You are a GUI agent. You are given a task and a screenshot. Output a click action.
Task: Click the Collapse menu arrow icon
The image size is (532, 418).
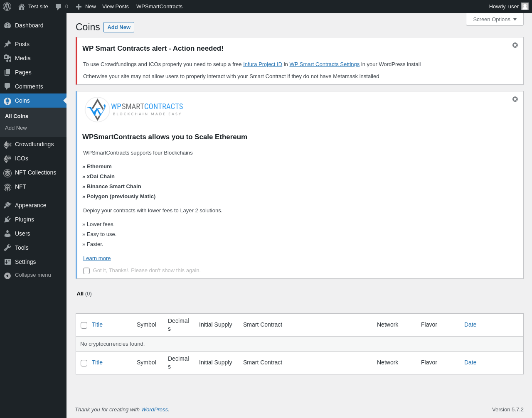click(7, 275)
